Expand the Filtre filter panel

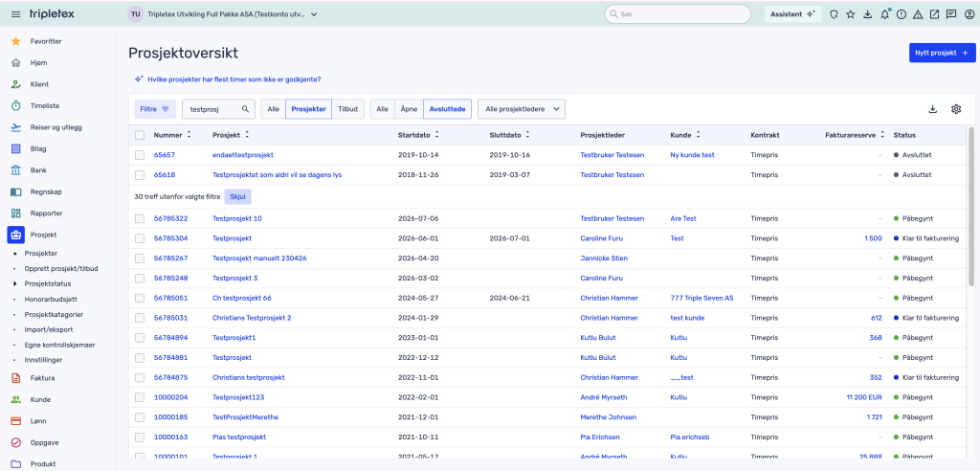tap(155, 109)
